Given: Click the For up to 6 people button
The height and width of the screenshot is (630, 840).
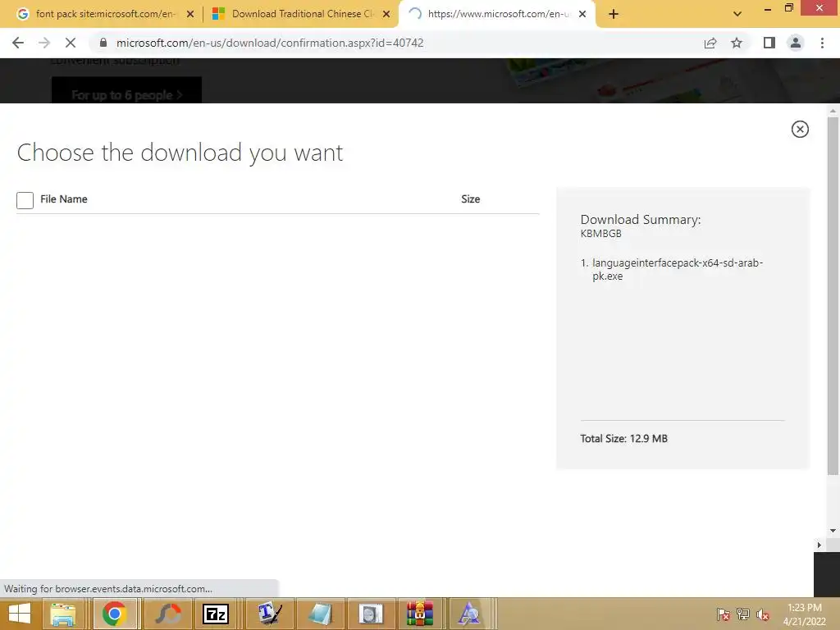Looking at the screenshot, I should click(126, 92).
